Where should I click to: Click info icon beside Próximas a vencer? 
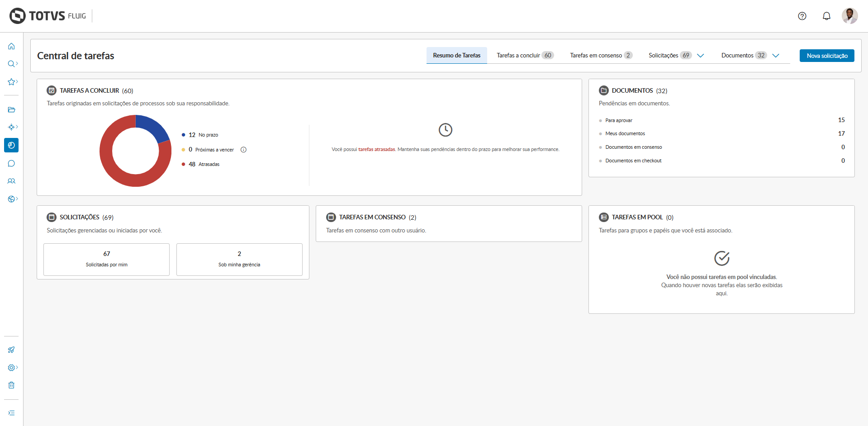click(x=243, y=150)
